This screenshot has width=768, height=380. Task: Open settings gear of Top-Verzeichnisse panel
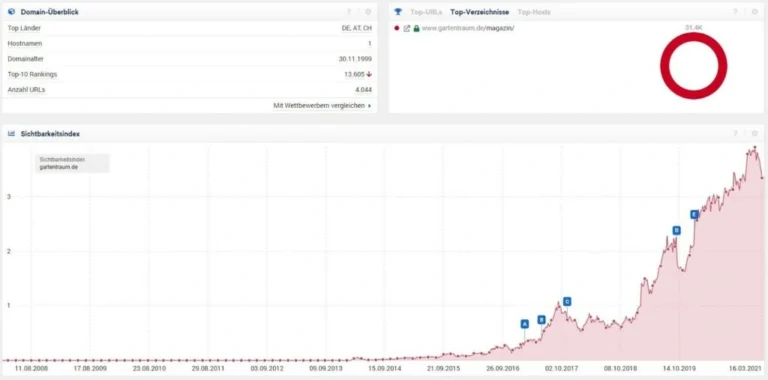coord(754,12)
